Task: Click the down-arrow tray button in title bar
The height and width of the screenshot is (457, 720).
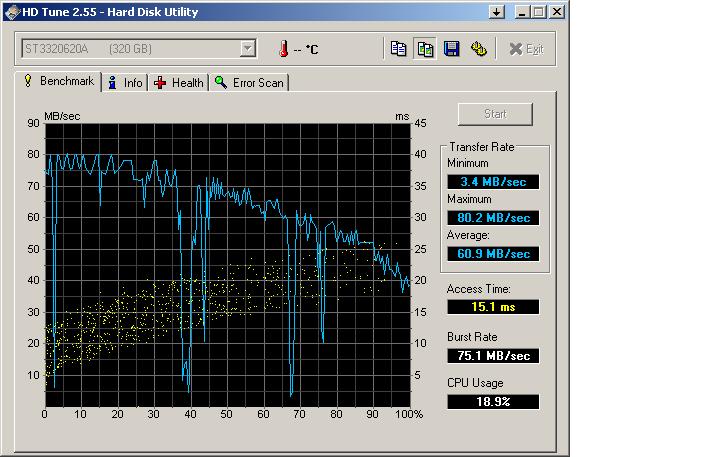Action: [496, 12]
